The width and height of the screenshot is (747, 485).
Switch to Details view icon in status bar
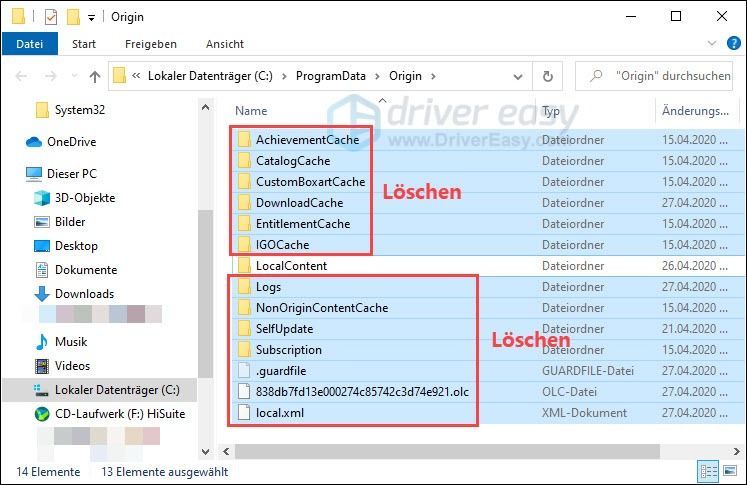[708, 471]
